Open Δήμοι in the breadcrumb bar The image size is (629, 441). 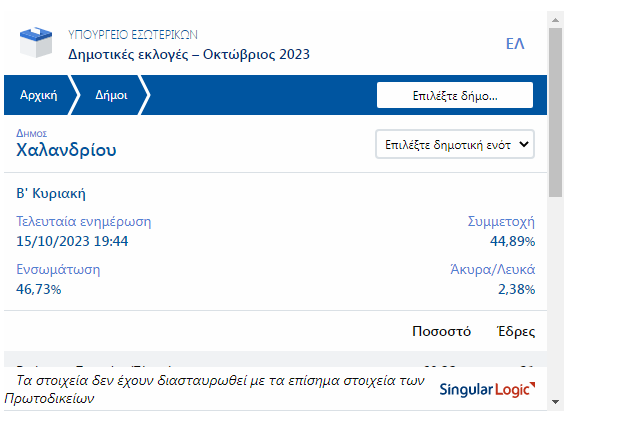(109, 96)
